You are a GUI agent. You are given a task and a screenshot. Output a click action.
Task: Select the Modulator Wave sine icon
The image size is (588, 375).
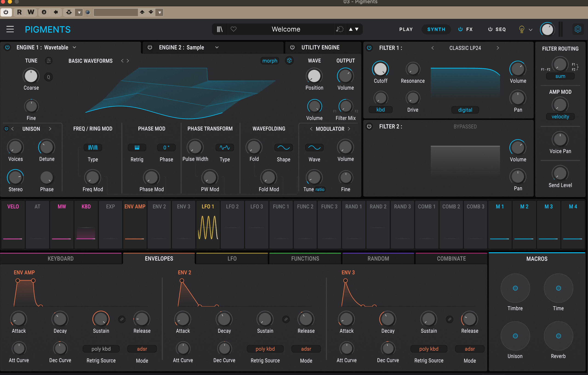pos(314,148)
